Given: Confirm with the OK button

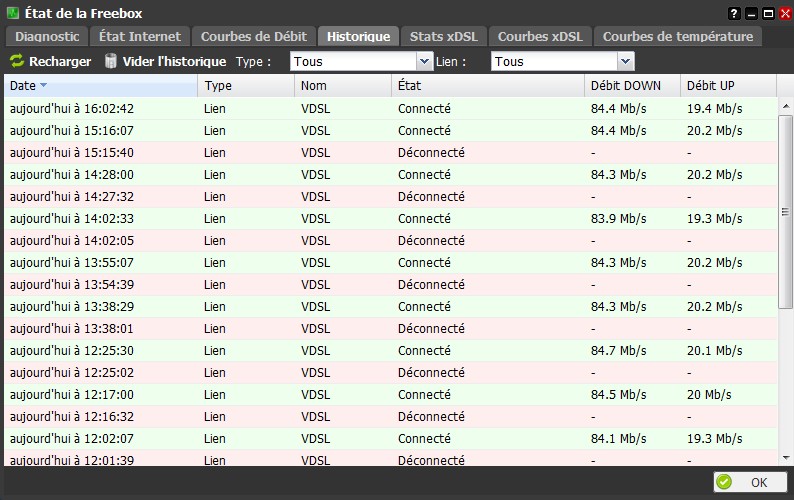Looking at the screenshot, I should 750,482.
